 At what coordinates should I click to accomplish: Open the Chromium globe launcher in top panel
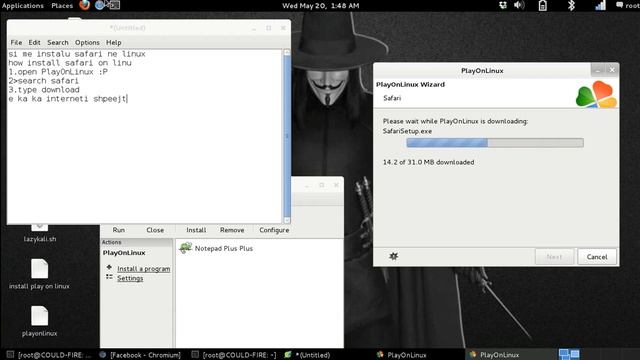[100, 5]
